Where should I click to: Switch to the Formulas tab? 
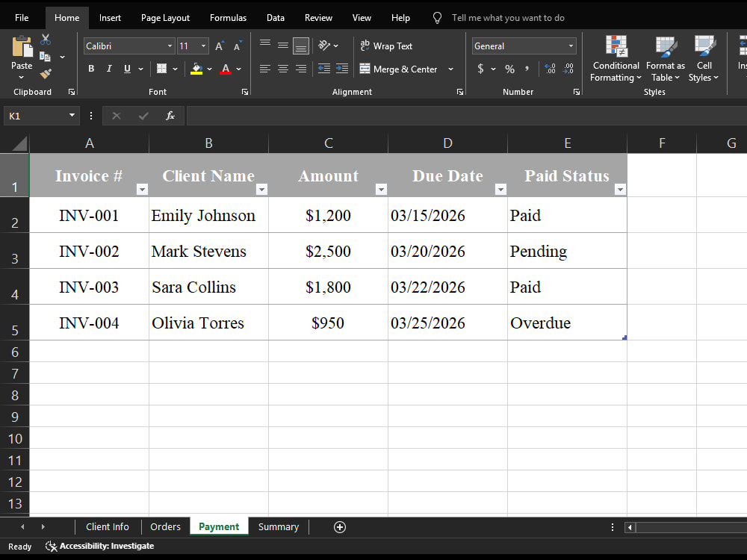(228, 18)
